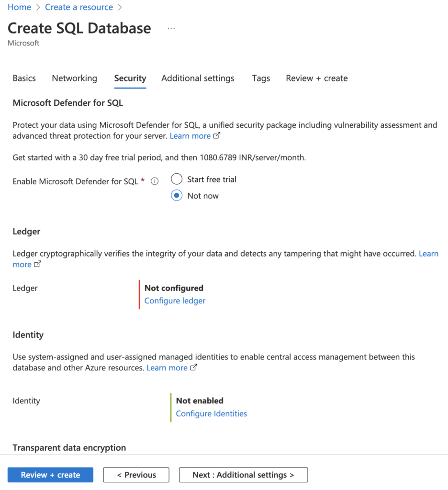Open the ellipsis menu next to page title
Viewport: 448px width, 490px height.
pyautogui.click(x=171, y=29)
